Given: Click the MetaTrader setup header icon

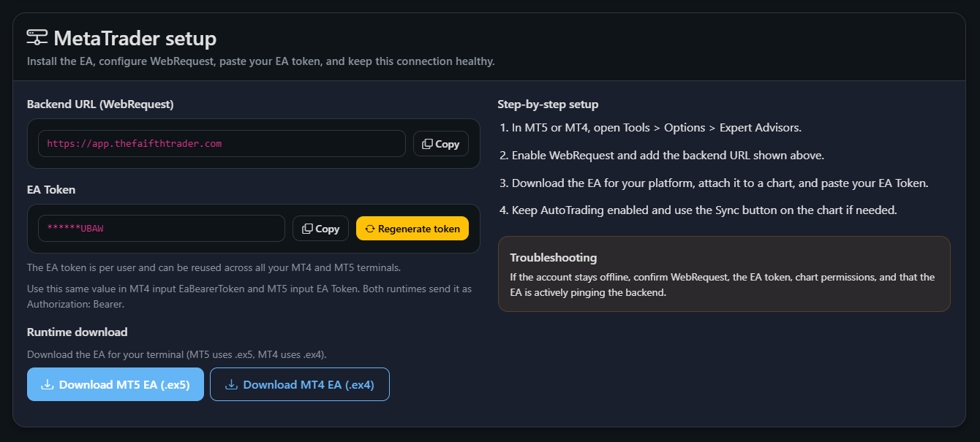Looking at the screenshot, I should [x=37, y=37].
